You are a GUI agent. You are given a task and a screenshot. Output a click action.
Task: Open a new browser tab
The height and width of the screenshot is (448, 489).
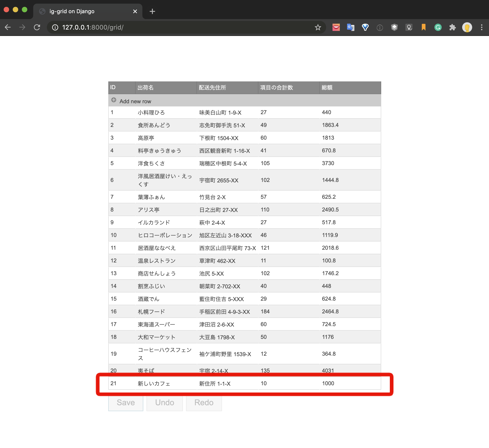(152, 11)
